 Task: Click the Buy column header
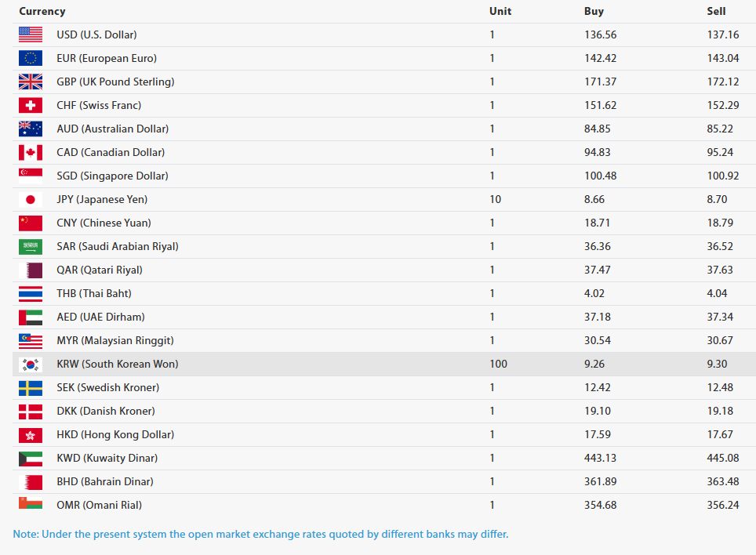594,12
